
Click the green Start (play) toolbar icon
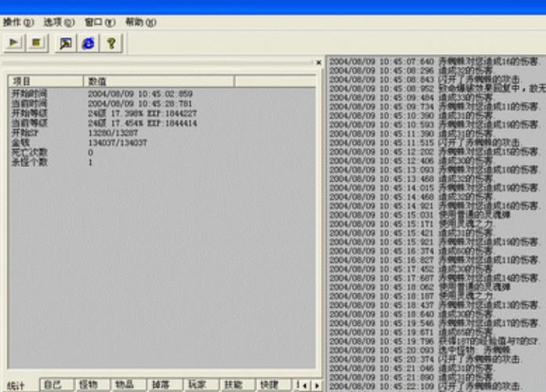[15, 44]
